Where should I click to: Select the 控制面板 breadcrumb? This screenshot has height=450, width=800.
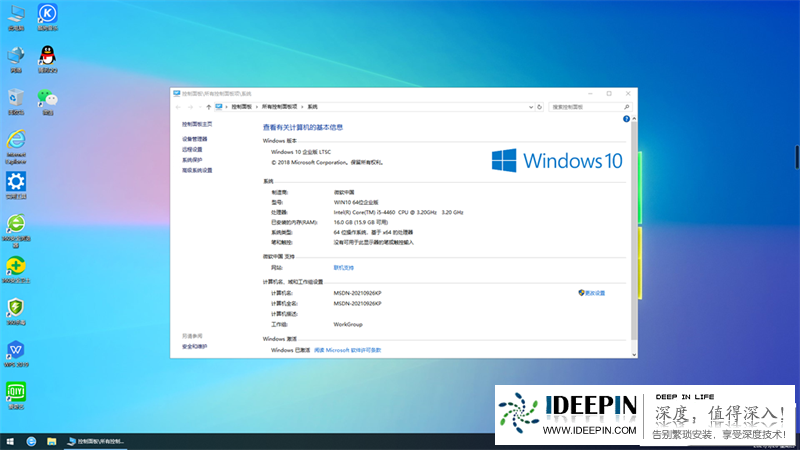(x=242, y=107)
